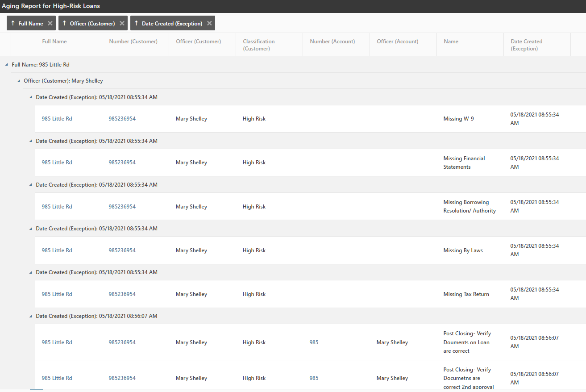Collapse the Full Name: 985 Little Rd group
The width and height of the screenshot is (586, 392).
pyautogui.click(x=6, y=65)
